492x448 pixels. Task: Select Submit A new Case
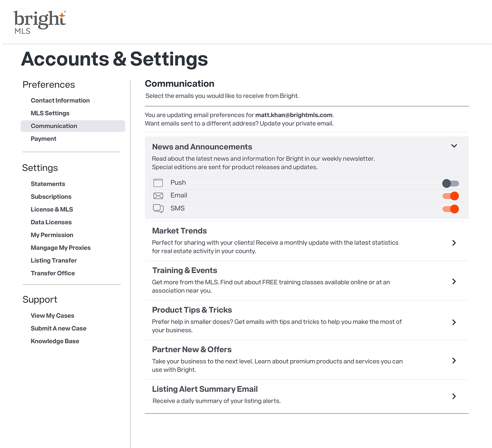pyautogui.click(x=59, y=328)
